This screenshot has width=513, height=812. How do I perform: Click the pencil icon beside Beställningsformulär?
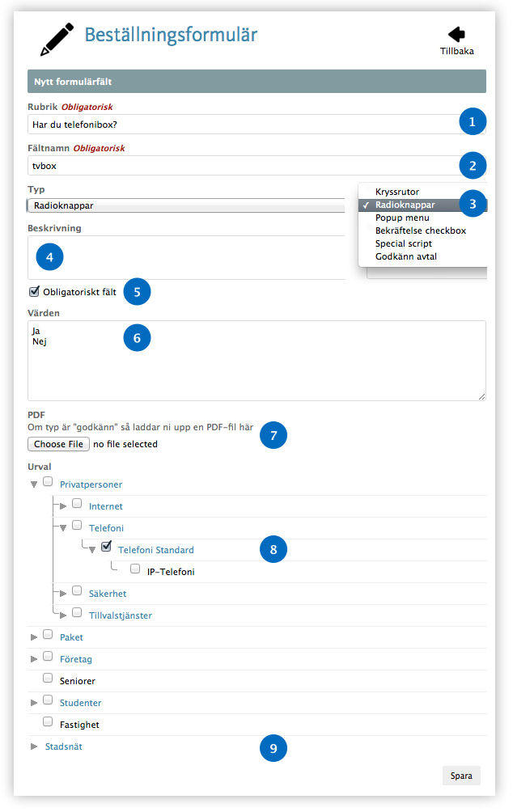(57, 39)
